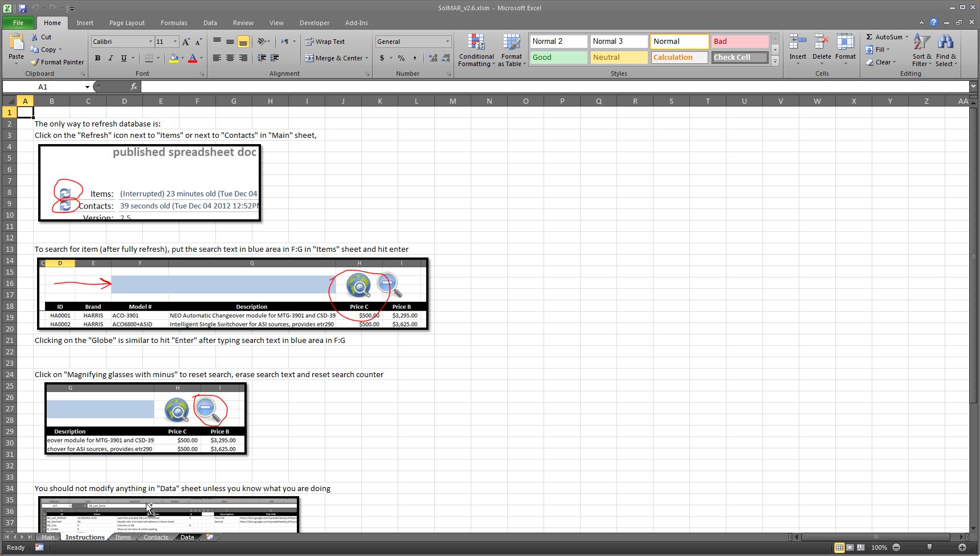Click accounting number format dollar icon
This screenshot has width=980, height=556.
382,58
